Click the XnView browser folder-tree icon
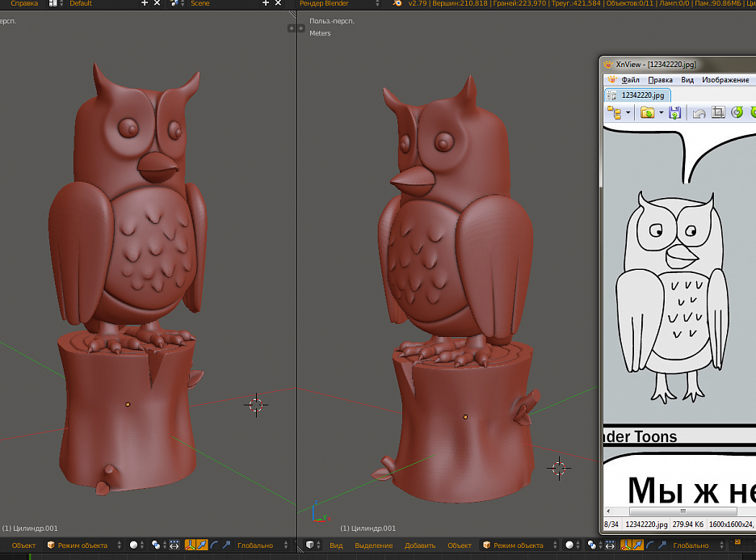Image resolution: width=756 pixels, height=560 pixels. click(615, 113)
